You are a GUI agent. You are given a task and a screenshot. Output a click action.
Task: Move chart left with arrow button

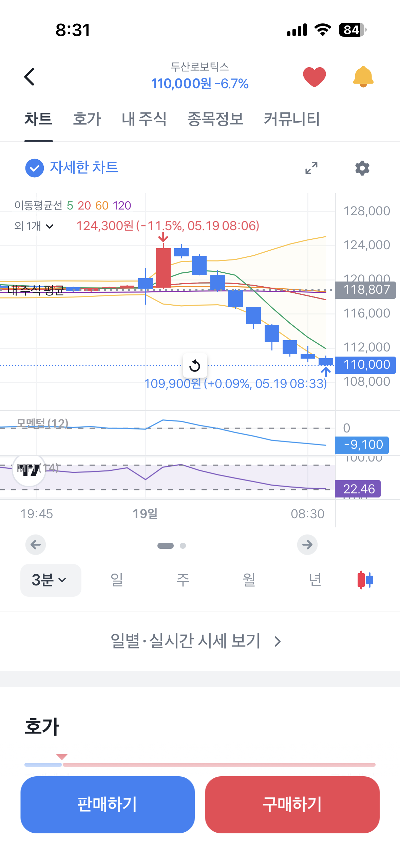pos(36,545)
